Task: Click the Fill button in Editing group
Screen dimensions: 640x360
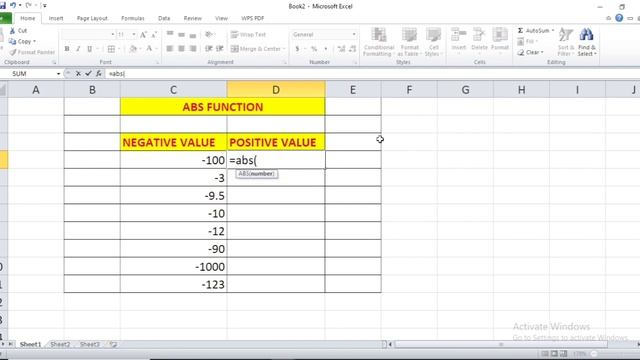Action: coord(527,41)
